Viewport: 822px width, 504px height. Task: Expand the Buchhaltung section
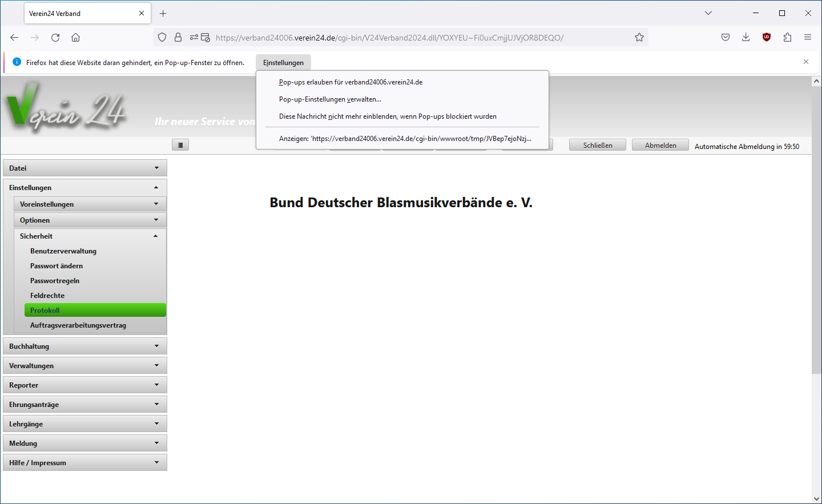point(85,346)
